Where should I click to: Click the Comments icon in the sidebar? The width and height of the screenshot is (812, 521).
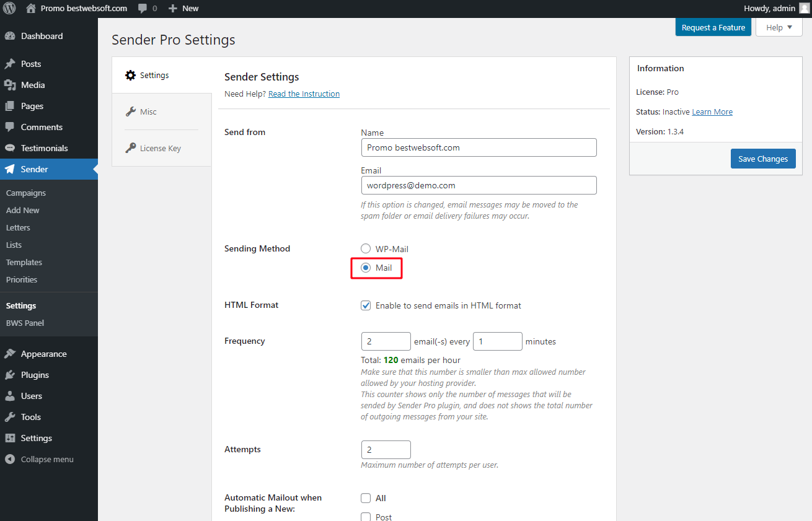pos(10,127)
